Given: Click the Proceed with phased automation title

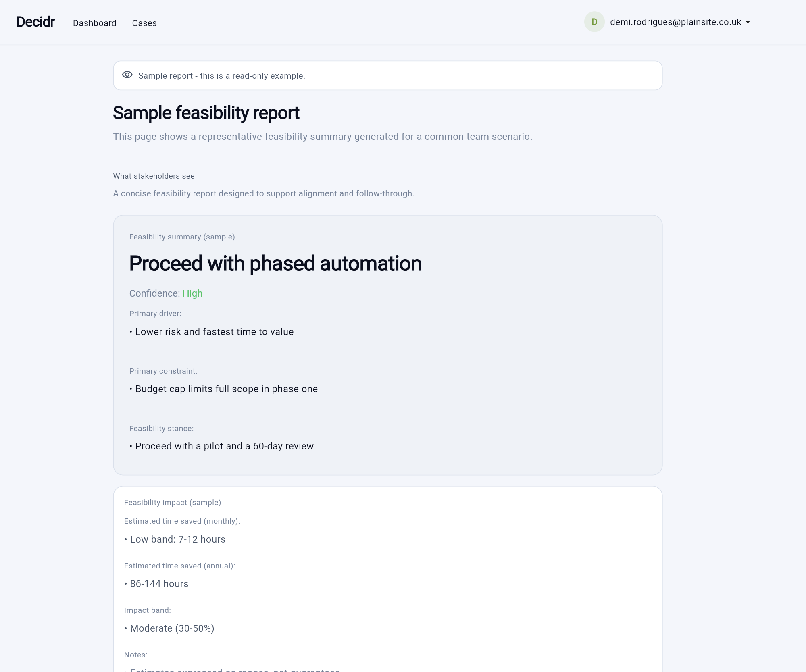Looking at the screenshot, I should pyautogui.click(x=275, y=264).
